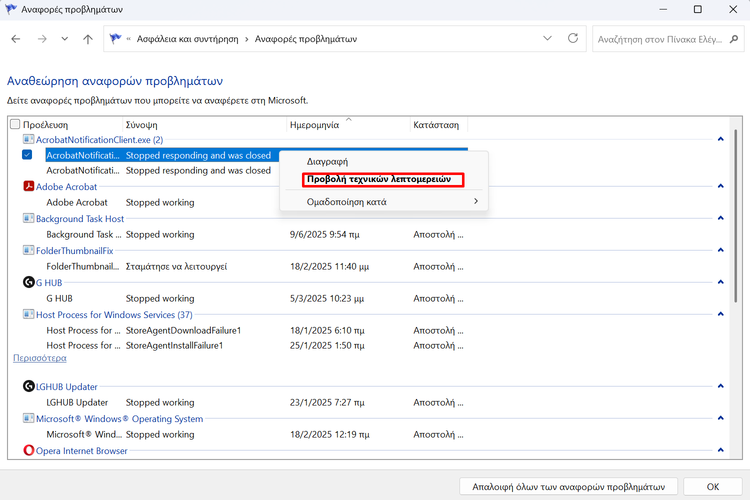Open Ομαδοποίηση κατά submenu
This screenshot has width=750, height=500.
point(384,201)
